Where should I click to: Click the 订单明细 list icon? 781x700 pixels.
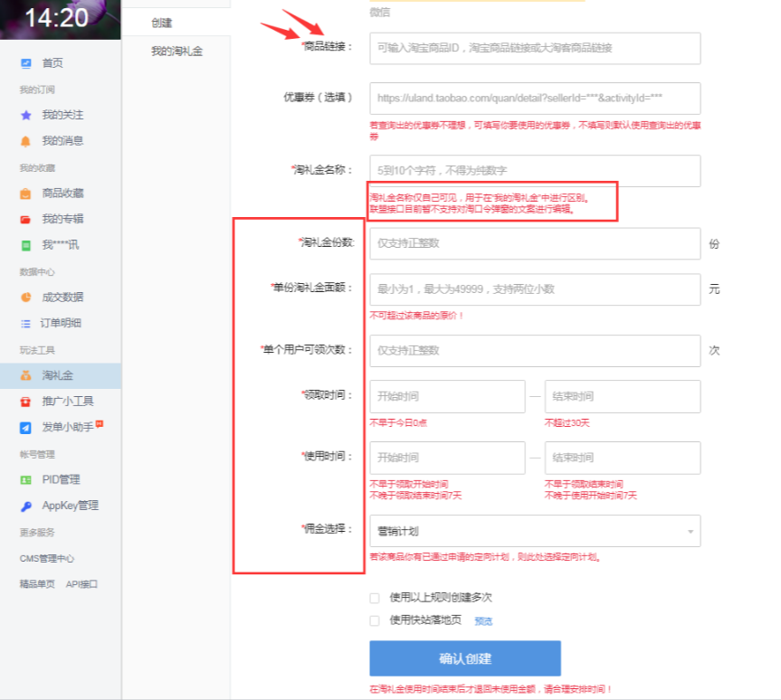click(25, 323)
